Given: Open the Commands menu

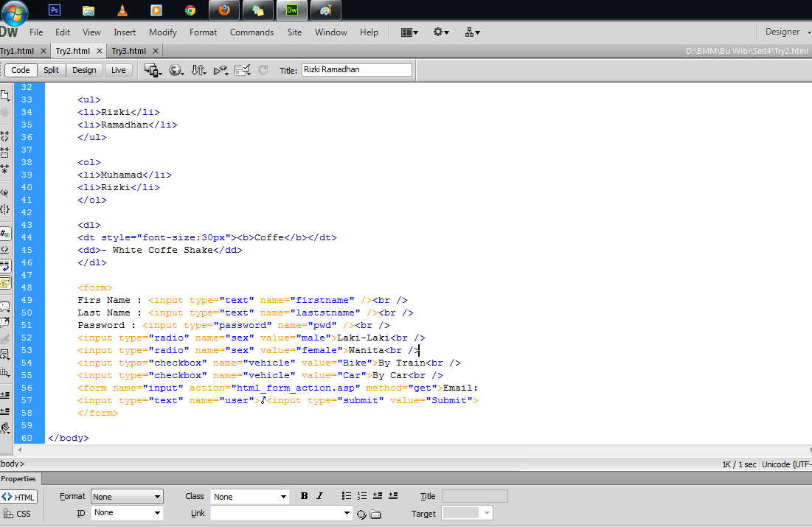Looking at the screenshot, I should 251,32.
